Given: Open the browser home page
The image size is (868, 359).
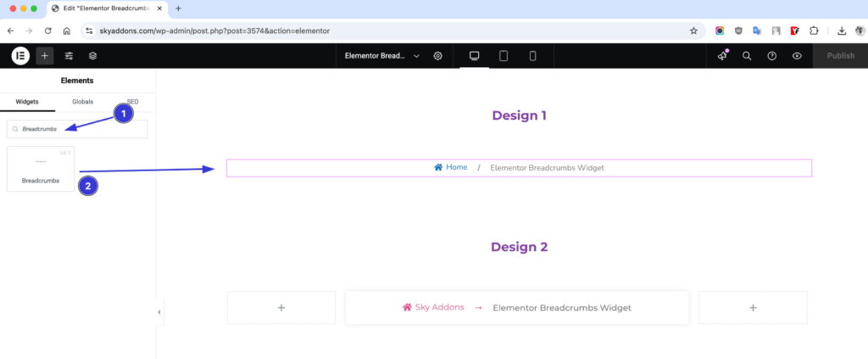Looking at the screenshot, I should pyautogui.click(x=66, y=31).
